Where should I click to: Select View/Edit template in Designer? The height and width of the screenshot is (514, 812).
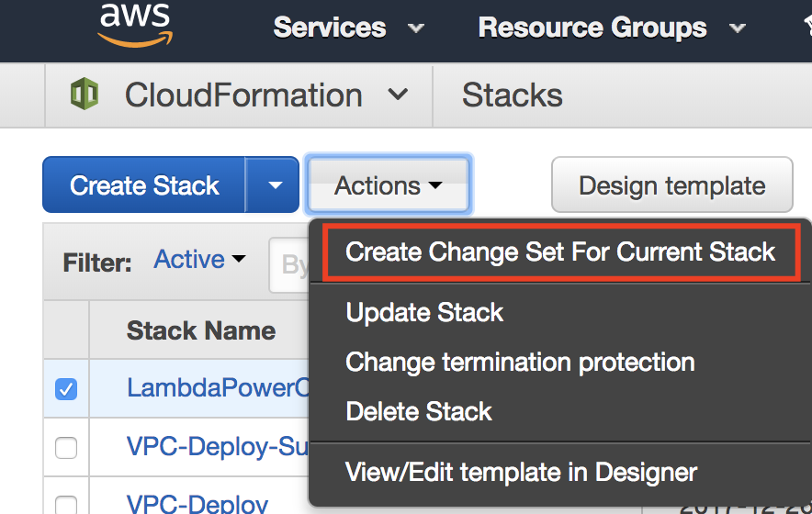tap(521, 473)
